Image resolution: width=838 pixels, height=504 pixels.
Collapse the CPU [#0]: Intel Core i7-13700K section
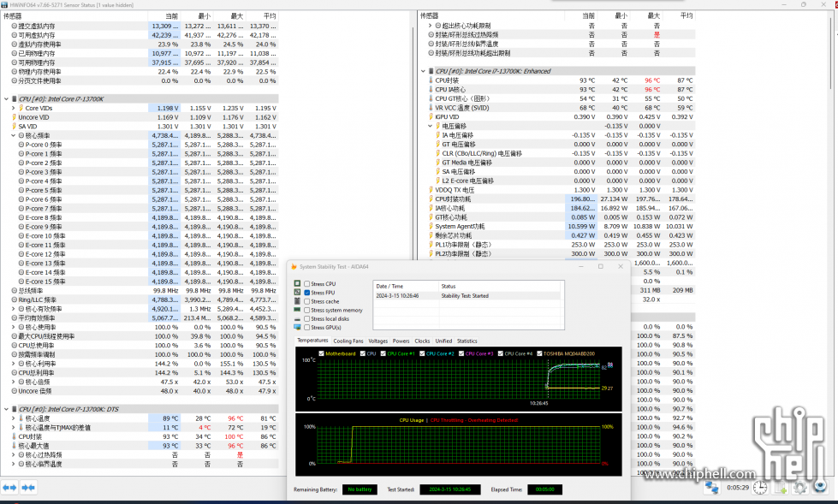point(6,99)
